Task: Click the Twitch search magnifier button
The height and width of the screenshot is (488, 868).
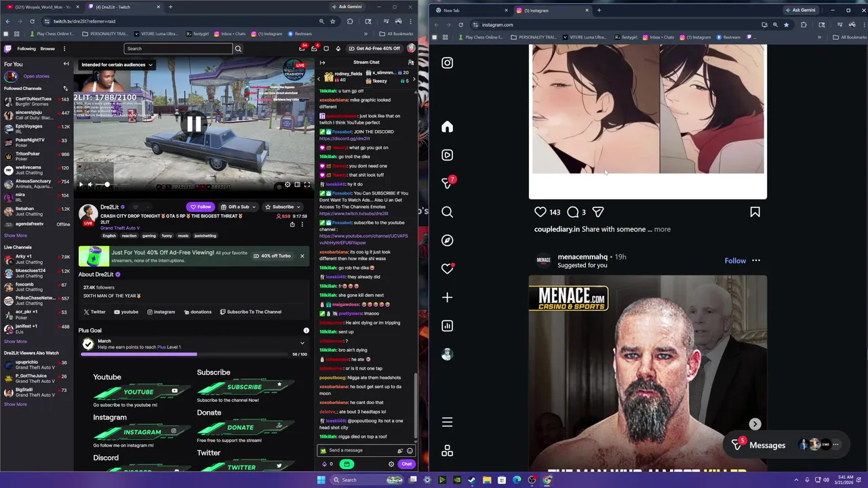Action: point(238,49)
